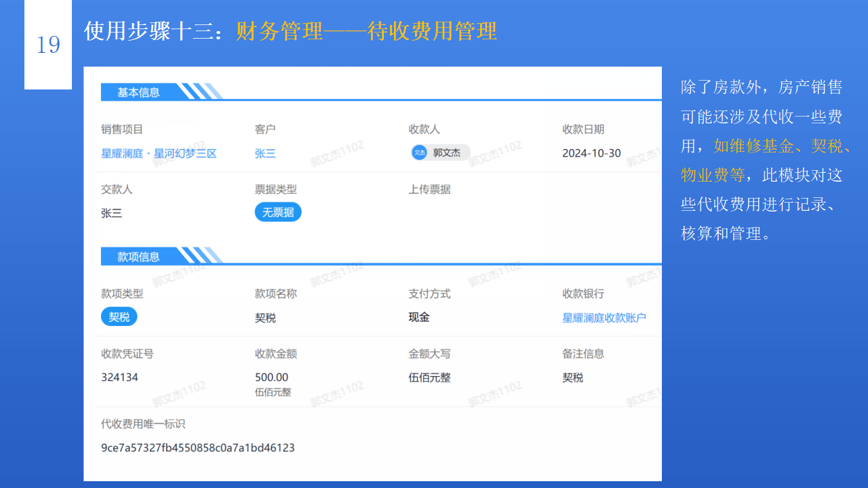Click the blue stripes beside 款项信息 header

coord(201,256)
